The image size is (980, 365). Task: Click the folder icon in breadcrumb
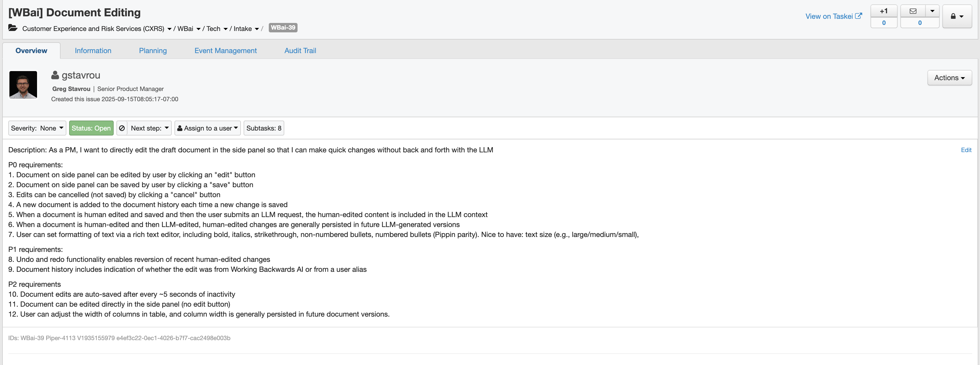click(x=12, y=28)
